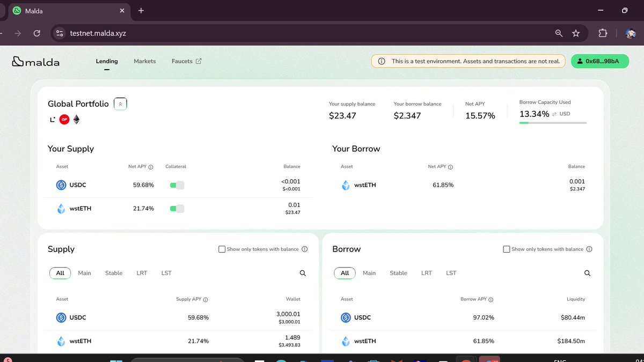The image size is (644, 362).
Task: Click the USDC coin icon in Your Supply
Action: pyautogui.click(x=61, y=185)
